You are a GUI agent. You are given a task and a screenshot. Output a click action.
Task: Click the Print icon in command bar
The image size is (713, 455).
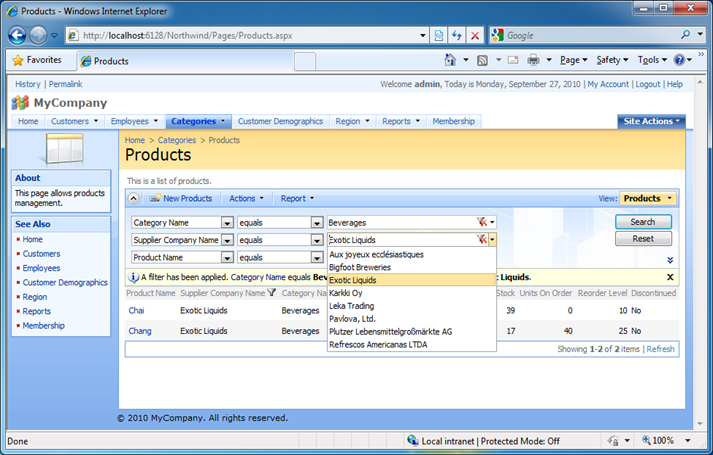click(x=534, y=61)
